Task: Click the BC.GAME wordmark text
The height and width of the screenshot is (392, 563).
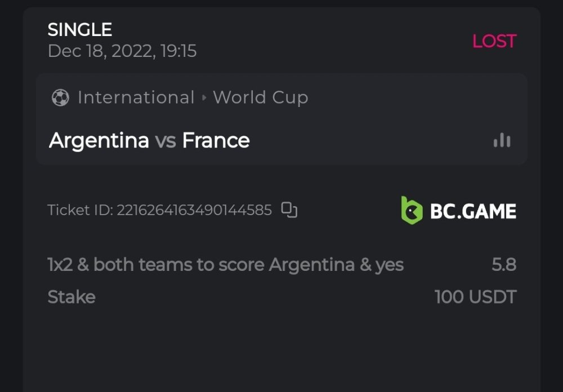Action: click(473, 212)
